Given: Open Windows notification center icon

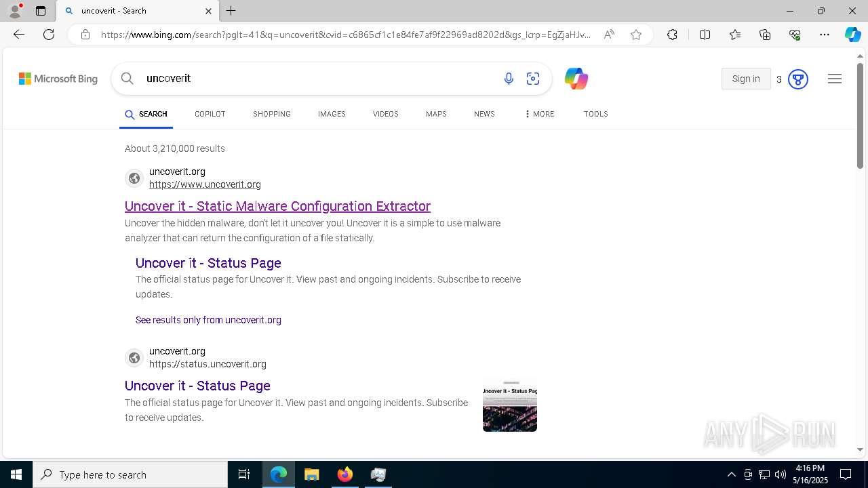Looking at the screenshot, I should 846,474.
